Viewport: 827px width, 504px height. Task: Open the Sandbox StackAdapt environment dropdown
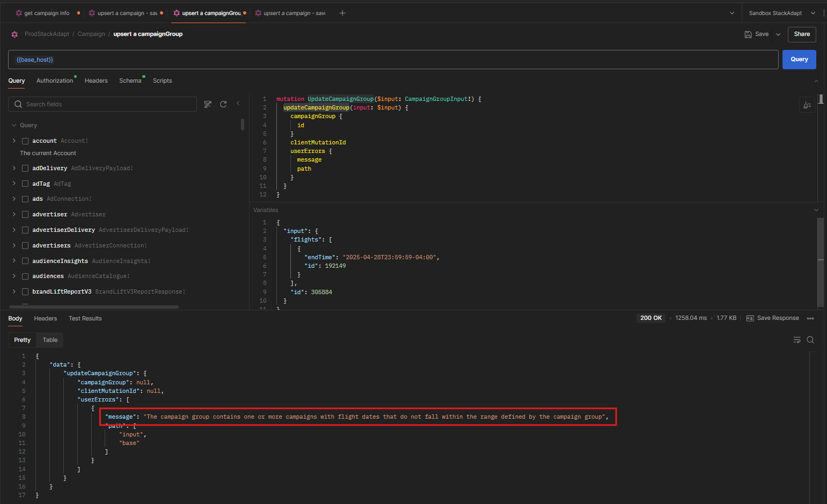coord(782,13)
